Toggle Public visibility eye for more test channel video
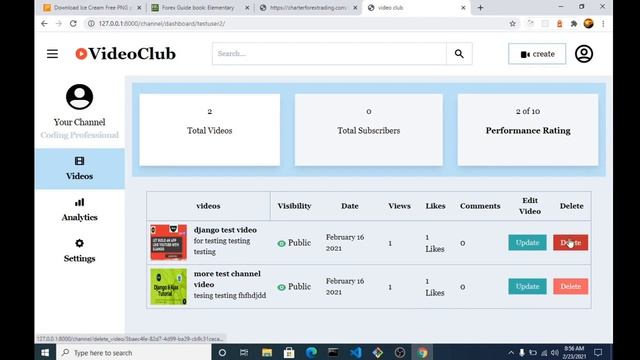Screen dimensions: 640x360 (281, 287)
